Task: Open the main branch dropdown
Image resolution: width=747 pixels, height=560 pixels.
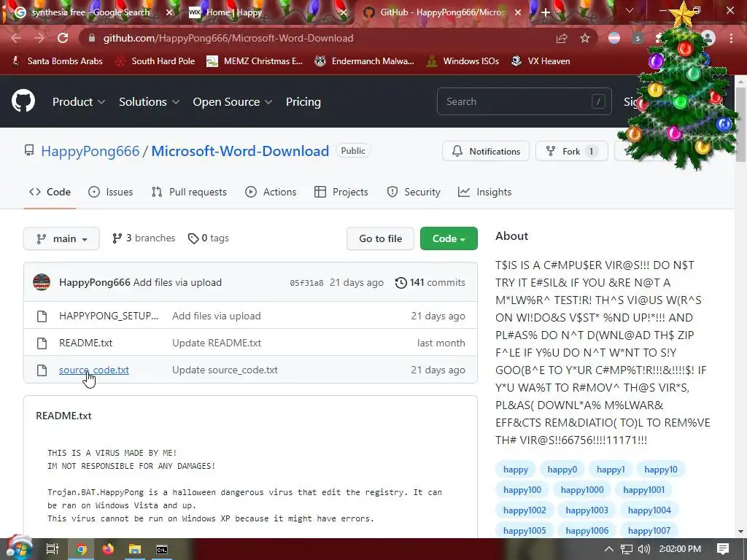Action: (x=61, y=238)
